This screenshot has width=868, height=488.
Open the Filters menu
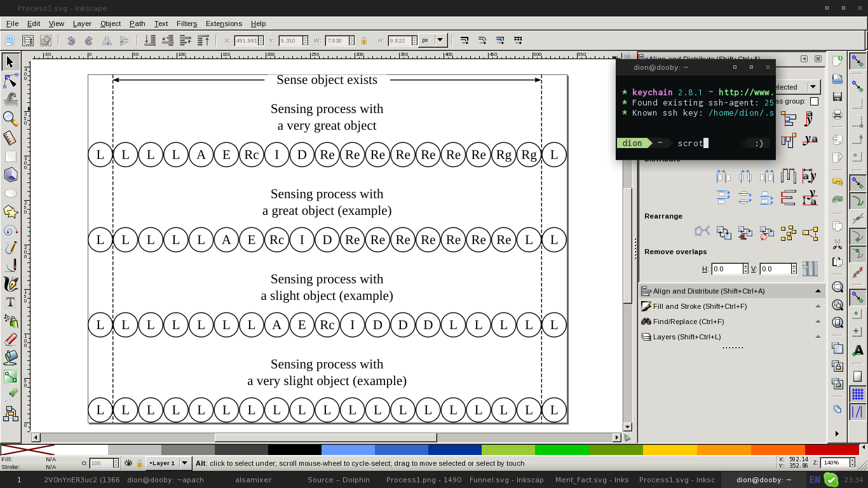point(187,24)
